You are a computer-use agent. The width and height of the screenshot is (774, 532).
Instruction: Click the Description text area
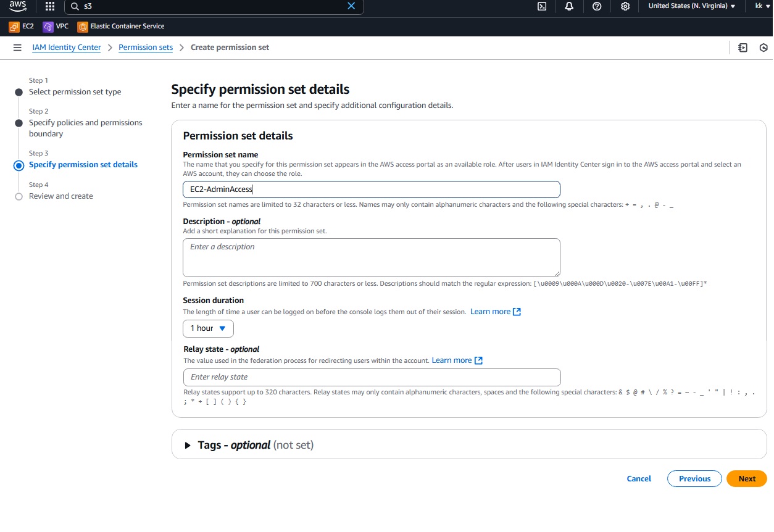click(371, 257)
